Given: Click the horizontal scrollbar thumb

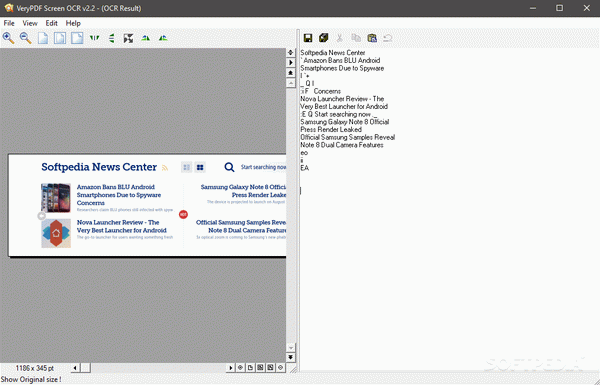Looking at the screenshot, I should 86,368.
